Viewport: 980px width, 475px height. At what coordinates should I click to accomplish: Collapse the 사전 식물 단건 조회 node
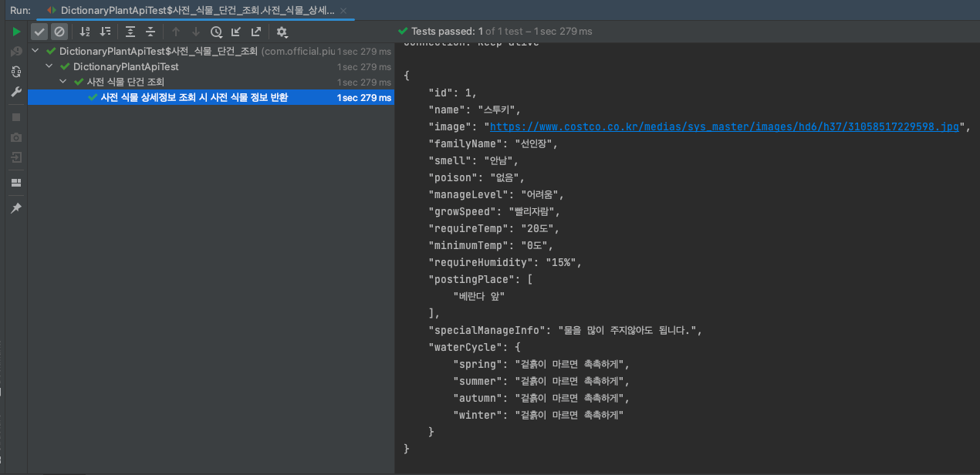click(64, 82)
